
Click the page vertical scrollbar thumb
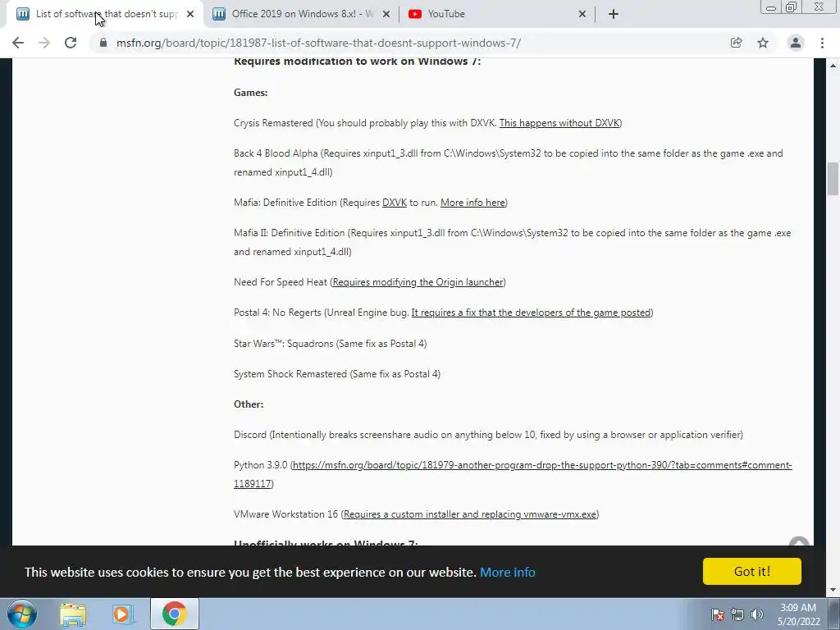point(833,179)
